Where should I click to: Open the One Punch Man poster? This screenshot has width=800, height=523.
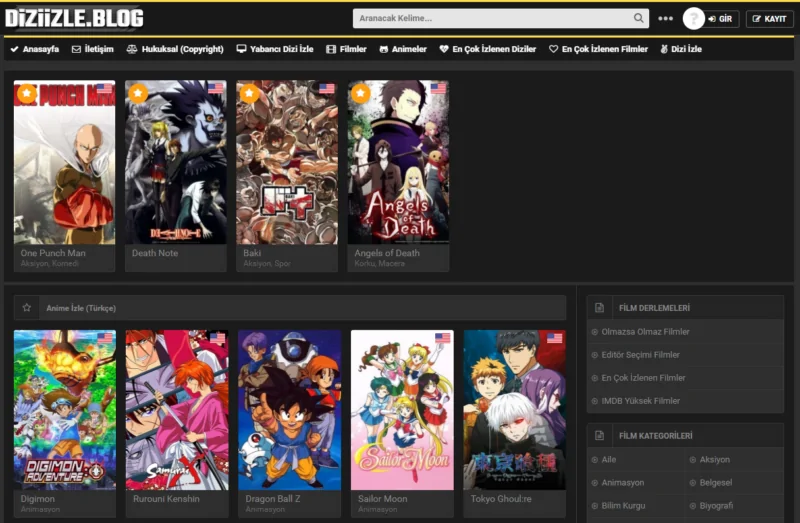[64, 162]
